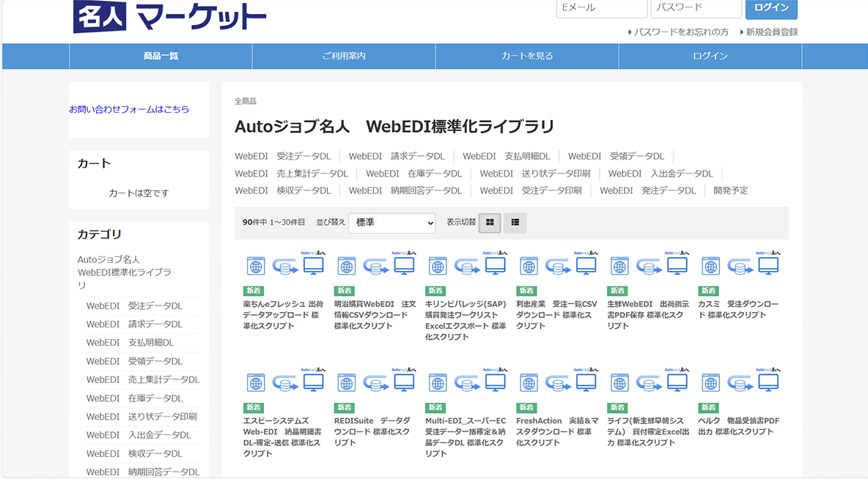Focus the パスワード input field

[x=696, y=8]
